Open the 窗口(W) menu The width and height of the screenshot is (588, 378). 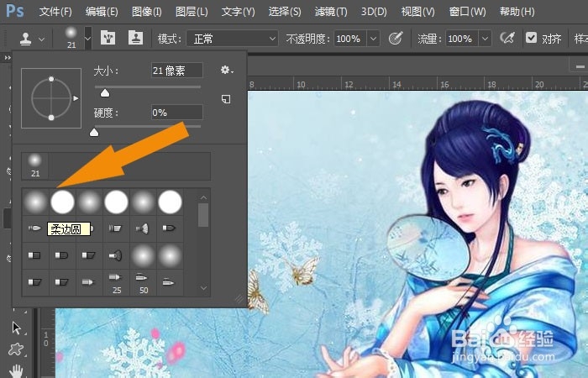(467, 12)
